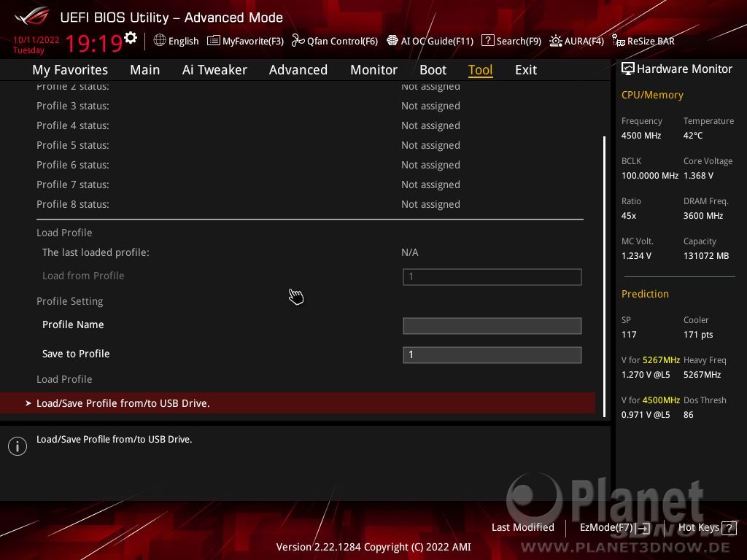747x560 pixels.
Task: Click AURA(F4) label
Action: coord(584,42)
